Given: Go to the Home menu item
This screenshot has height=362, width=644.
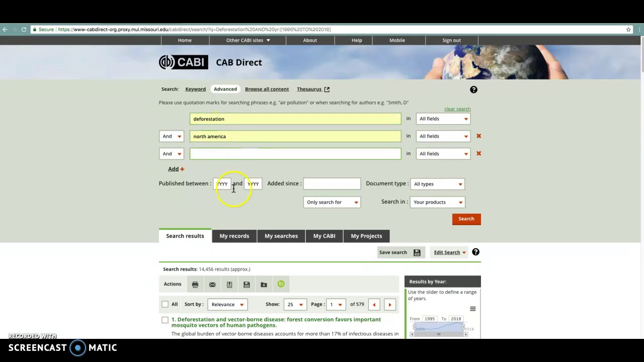Looking at the screenshot, I should [185, 40].
